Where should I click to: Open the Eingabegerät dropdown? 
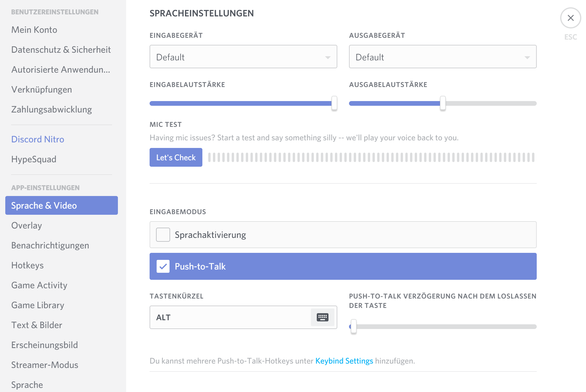point(243,57)
